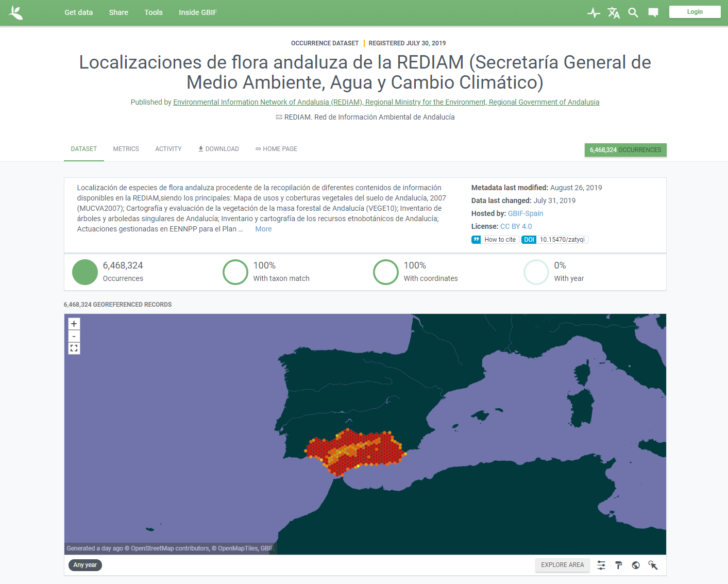The width and height of the screenshot is (728, 584).
Task: Open map filter sliders settings
Action: pyautogui.click(x=601, y=565)
